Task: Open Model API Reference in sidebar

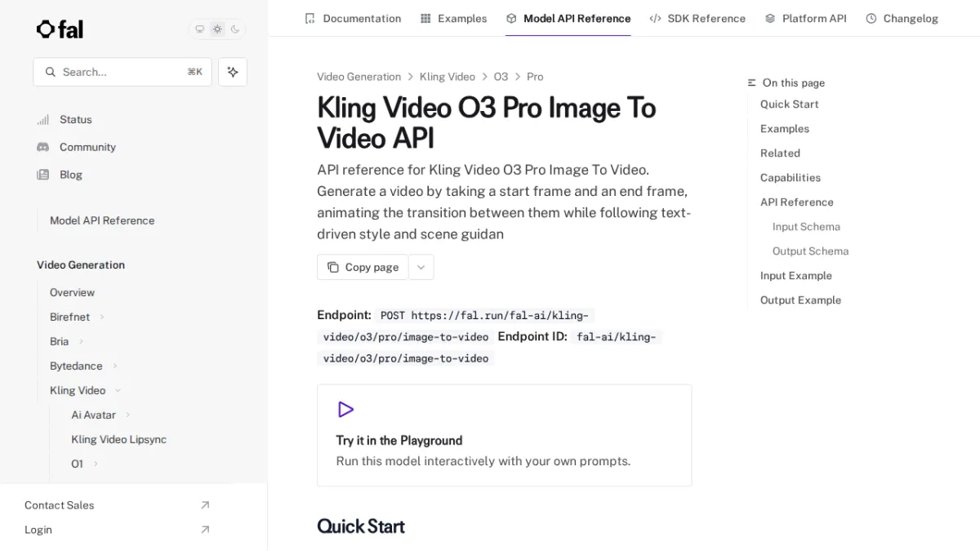Action: tap(102, 220)
